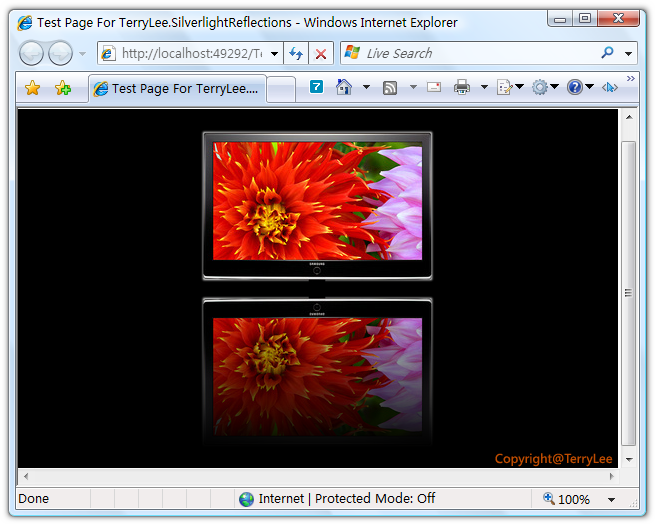Expand the address bar URL history dropdown
The width and height of the screenshot is (655, 524).
coord(274,53)
